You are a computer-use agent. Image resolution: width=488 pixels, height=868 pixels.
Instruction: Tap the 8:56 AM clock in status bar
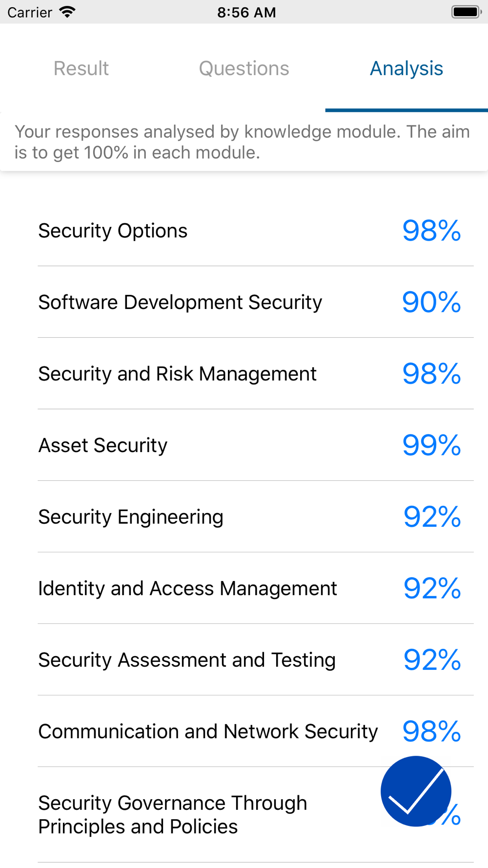pyautogui.click(x=246, y=12)
